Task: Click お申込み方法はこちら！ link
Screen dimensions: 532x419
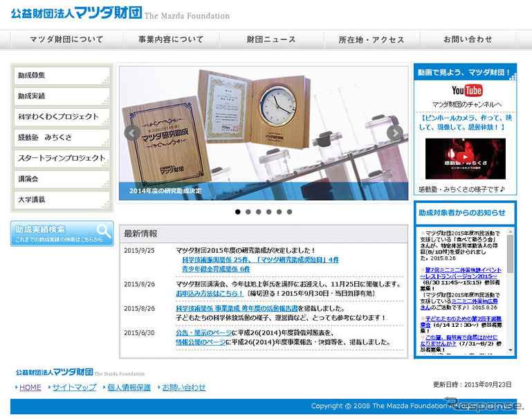Action: coord(210,294)
